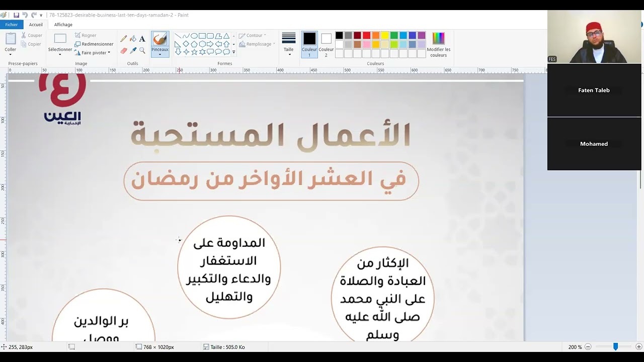644x362 pixels.
Task: Open the Taille line thickness dropdown
Action: click(289, 44)
